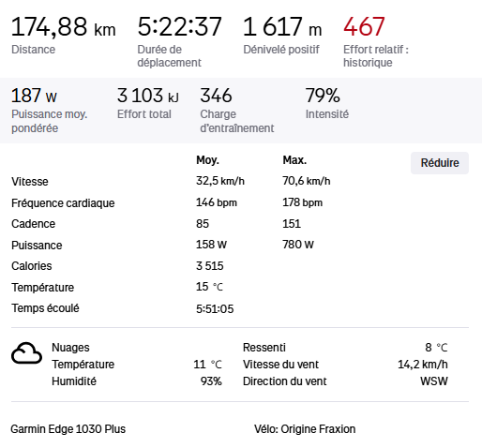Image resolution: width=482 pixels, height=448 pixels.
Task: Click the Vitesse du vent 14,2 km/h value
Action: [423, 365]
